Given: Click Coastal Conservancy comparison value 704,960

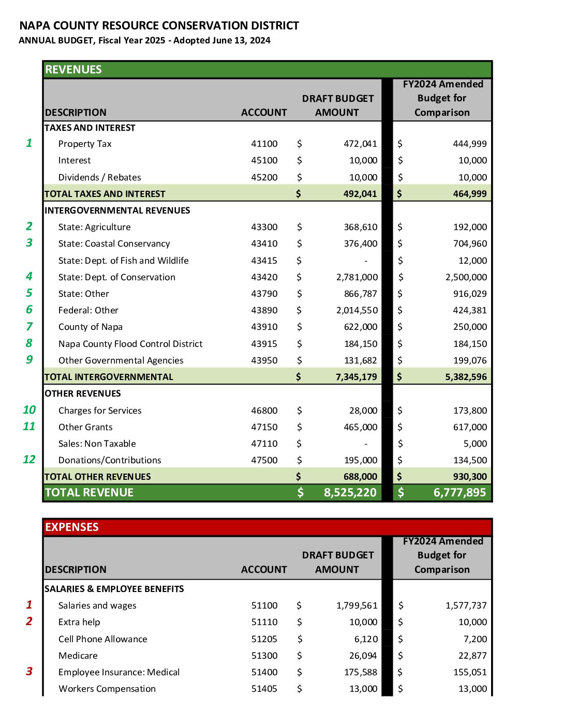Looking at the screenshot, I should 470,244.
